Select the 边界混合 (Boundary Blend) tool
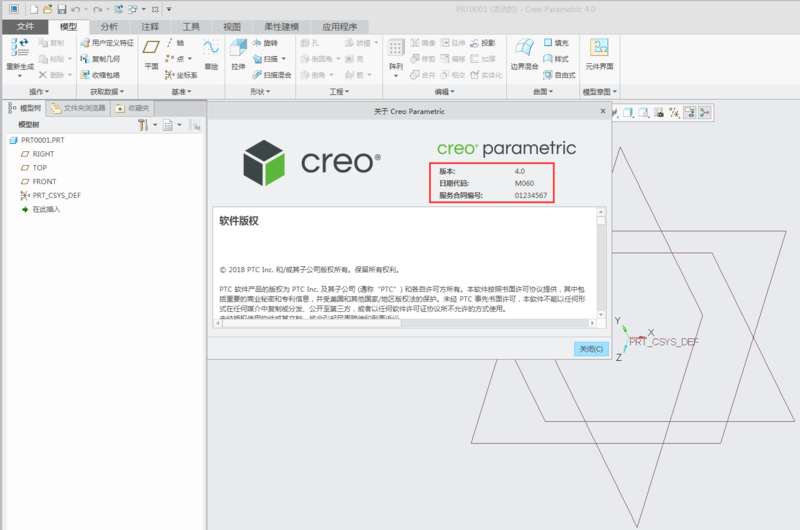The width and height of the screenshot is (800, 530). pyautogui.click(x=524, y=54)
